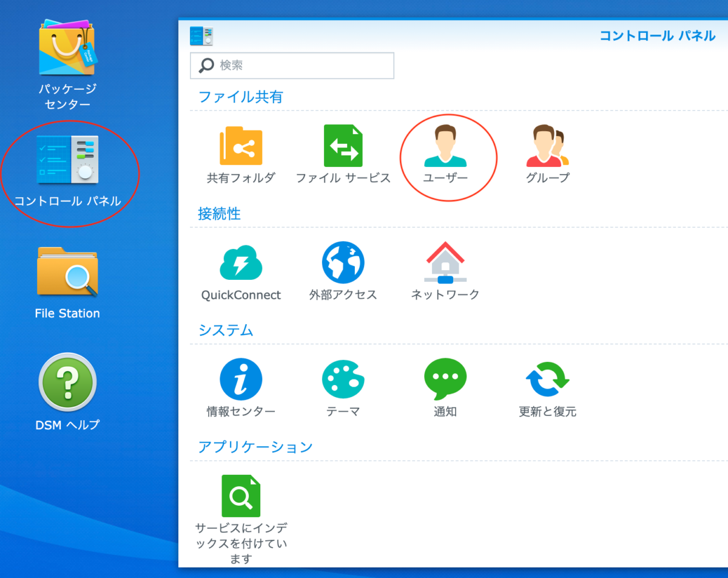Click the コントロール パネル window title text
The height and width of the screenshot is (578, 728).
(658, 36)
